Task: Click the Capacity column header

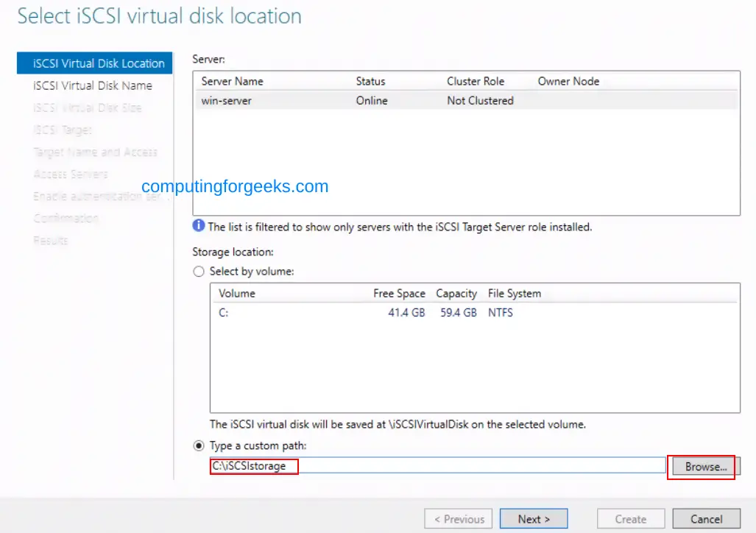Action: (456, 294)
